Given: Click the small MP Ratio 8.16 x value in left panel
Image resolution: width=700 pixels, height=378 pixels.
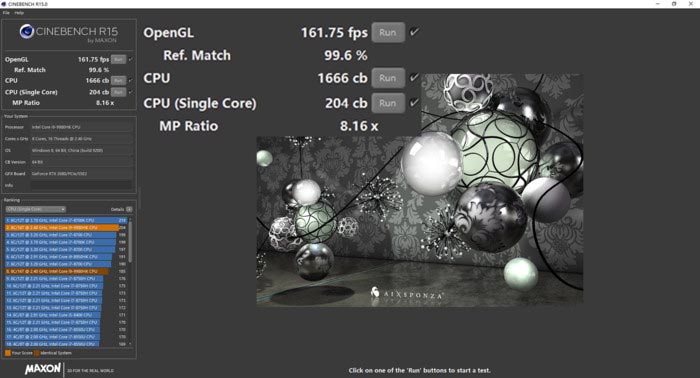Looking at the screenshot, I should coord(105,103).
